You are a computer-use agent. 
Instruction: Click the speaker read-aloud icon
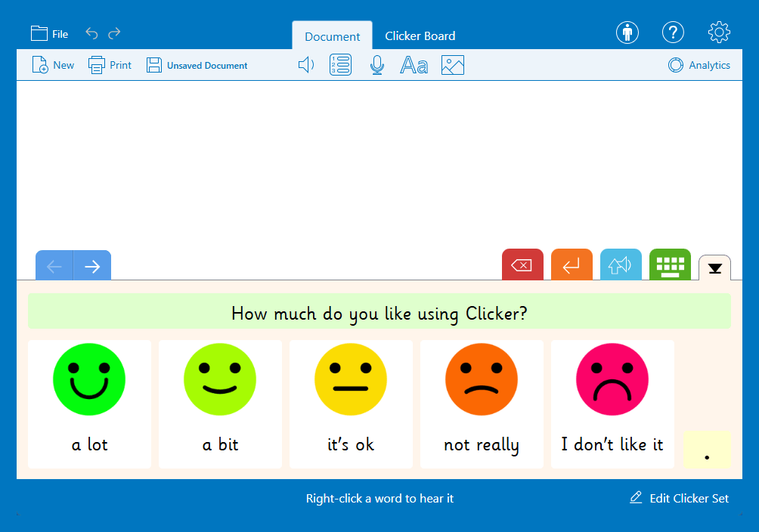306,65
